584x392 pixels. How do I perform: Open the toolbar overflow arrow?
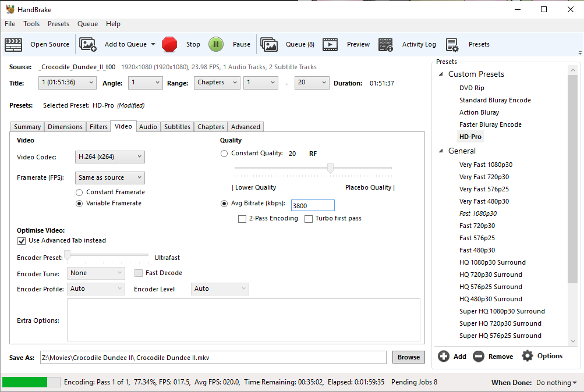point(580,53)
